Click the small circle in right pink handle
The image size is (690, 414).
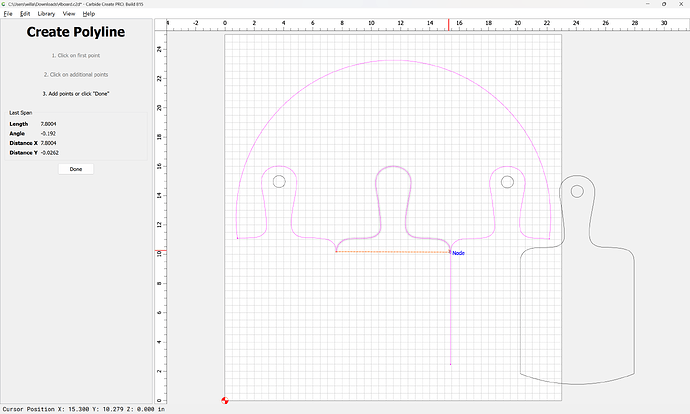pyautogui.click(x=507, y=182)
